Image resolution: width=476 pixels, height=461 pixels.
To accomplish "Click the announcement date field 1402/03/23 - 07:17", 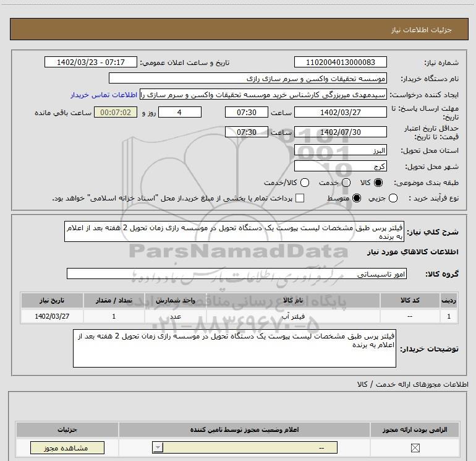I will pos(91,62).
